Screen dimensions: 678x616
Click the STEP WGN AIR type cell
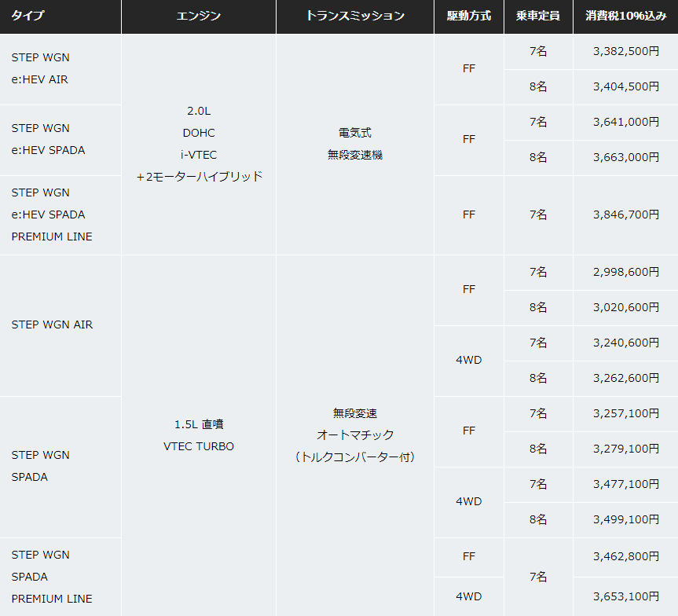point(52,324)
